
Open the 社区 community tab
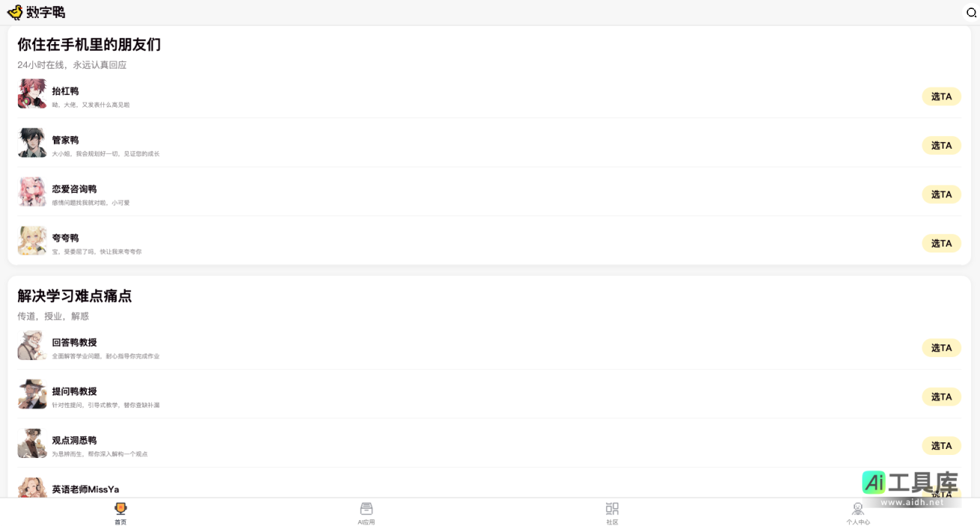pos(612,513)
